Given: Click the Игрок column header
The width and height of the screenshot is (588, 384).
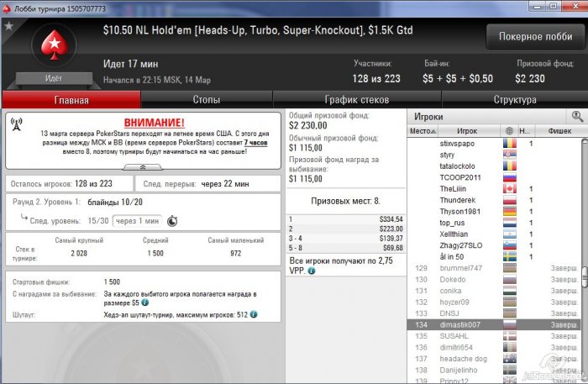Looking at the screenshot, I should [x=467, y=131].
